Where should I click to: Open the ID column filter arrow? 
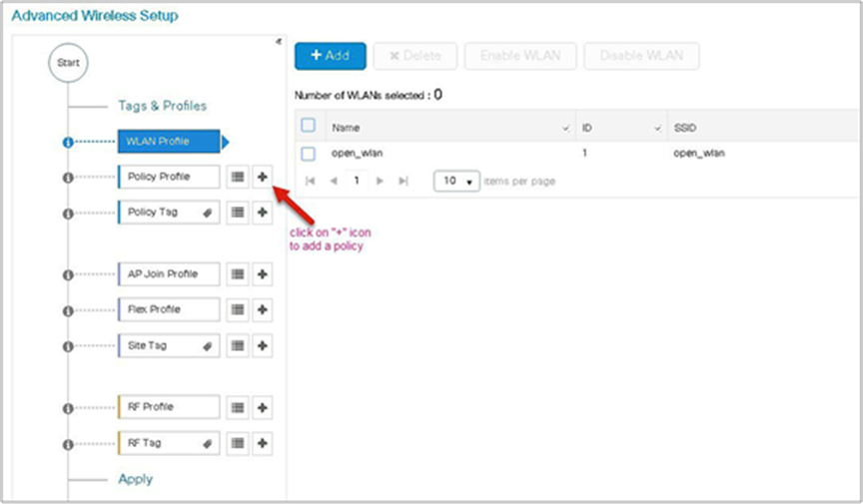tap(657, 129)
